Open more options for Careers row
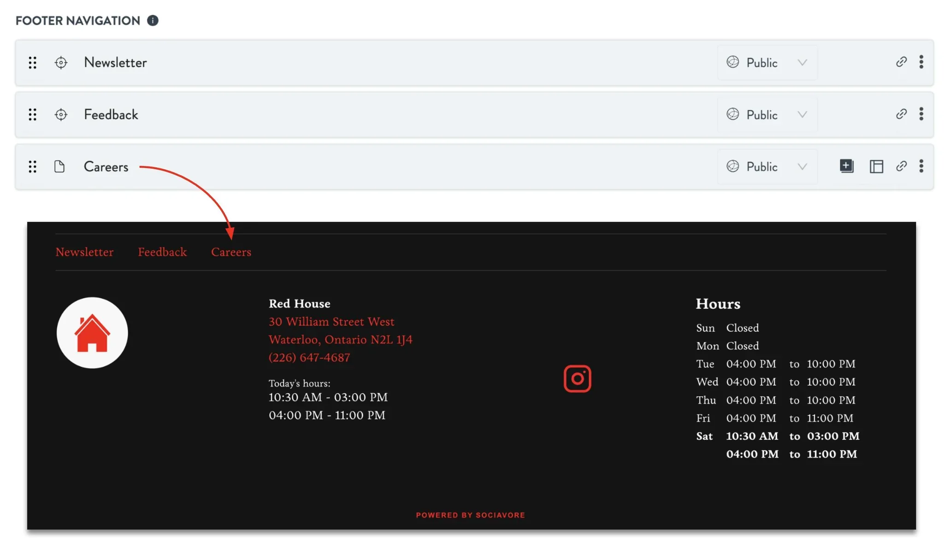 click(x=921, y=166)
